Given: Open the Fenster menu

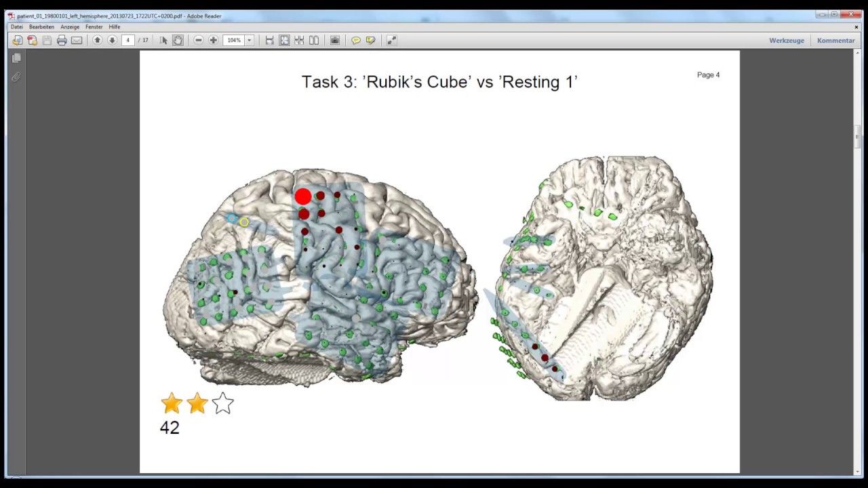Looking at the screenshot, I should (x=94, y=27).
